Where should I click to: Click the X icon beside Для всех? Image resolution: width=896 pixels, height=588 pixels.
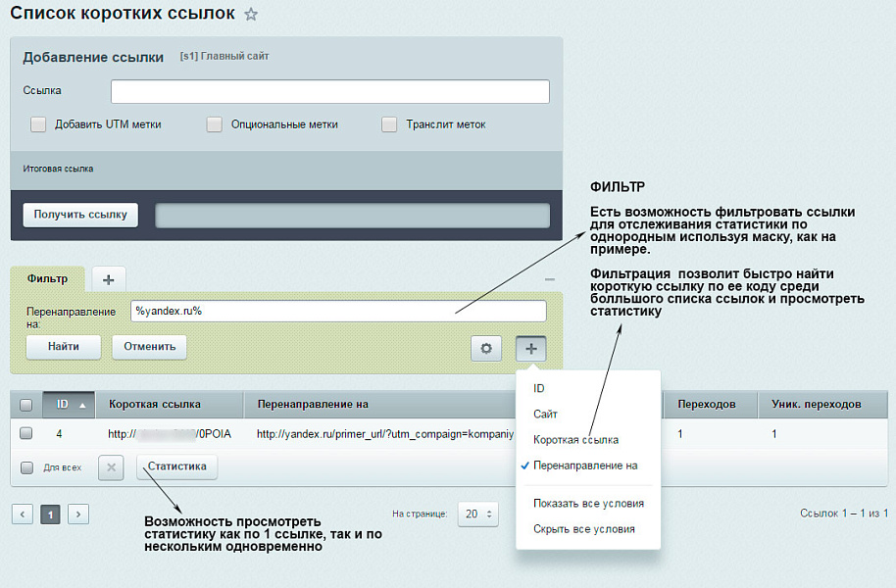[111, 467]
